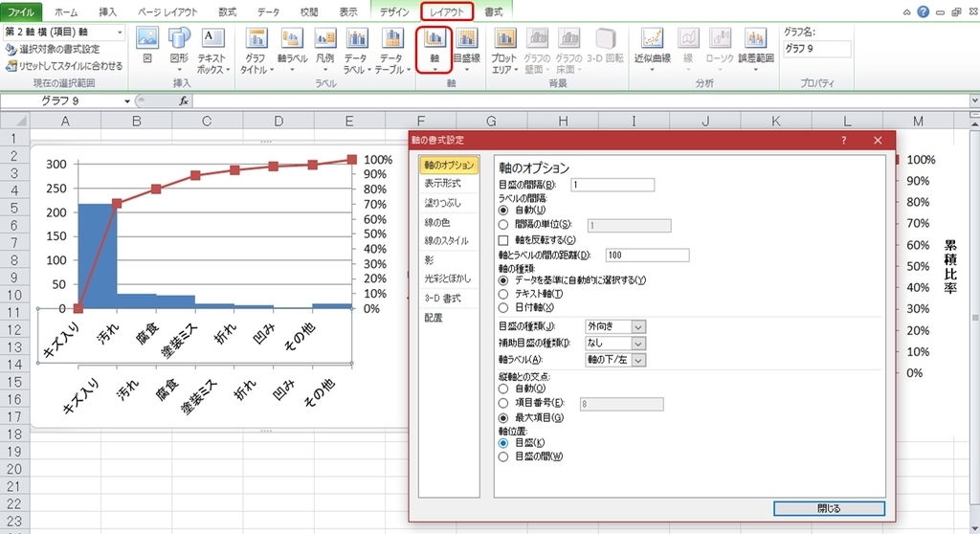The width and height of the screenshot is (980, 534).
Task: Select データを基準に自動的に選択する radio
Action: (x=503, y=280)
